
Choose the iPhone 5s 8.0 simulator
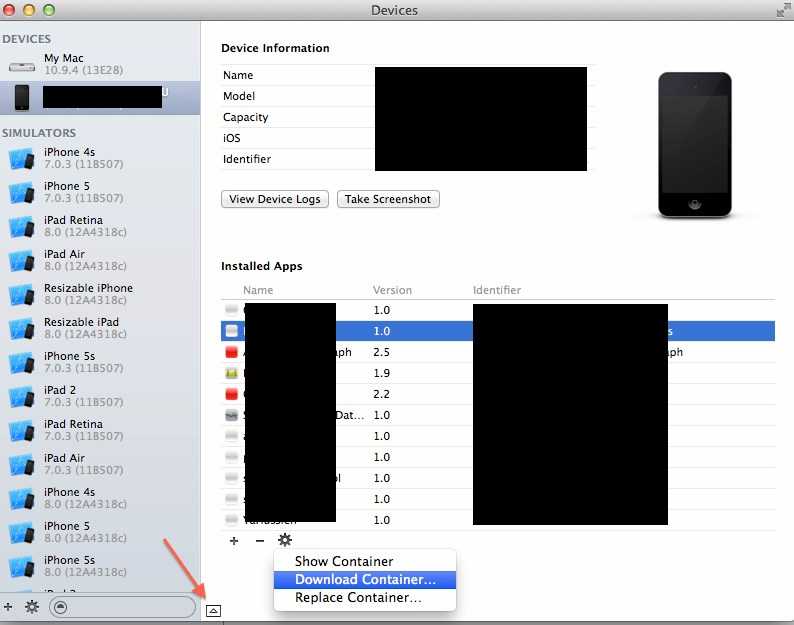click(100, 566)
